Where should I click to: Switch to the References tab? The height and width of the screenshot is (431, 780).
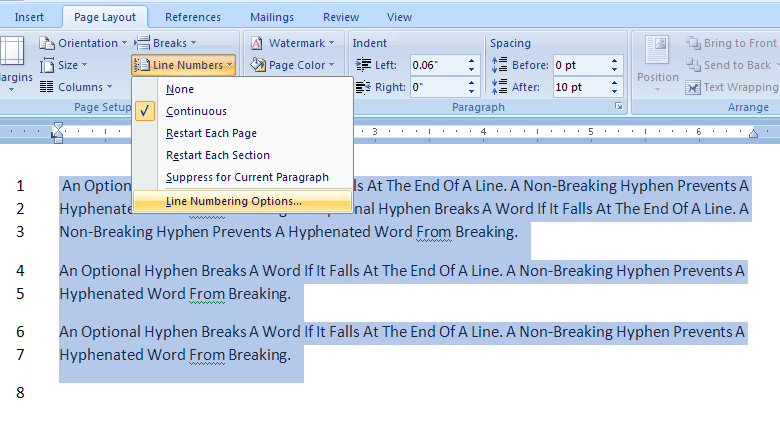click(193, 17)
